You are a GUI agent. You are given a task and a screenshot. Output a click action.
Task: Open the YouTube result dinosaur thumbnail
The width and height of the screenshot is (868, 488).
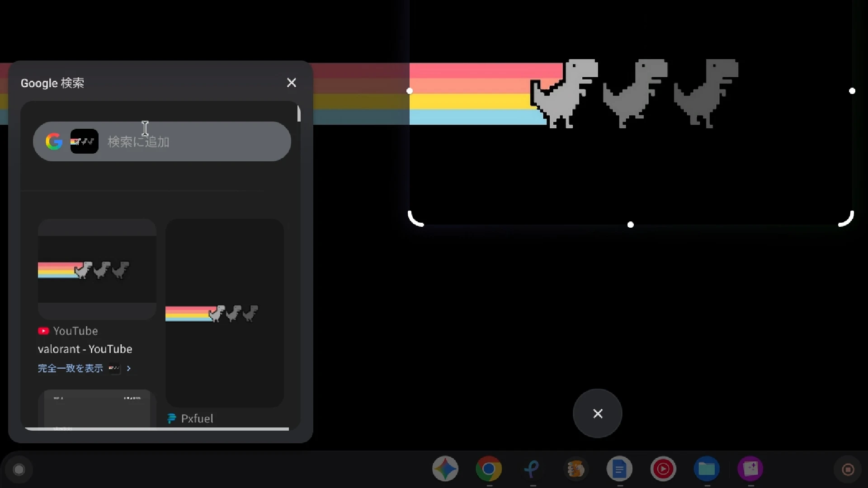coord(97,269)
